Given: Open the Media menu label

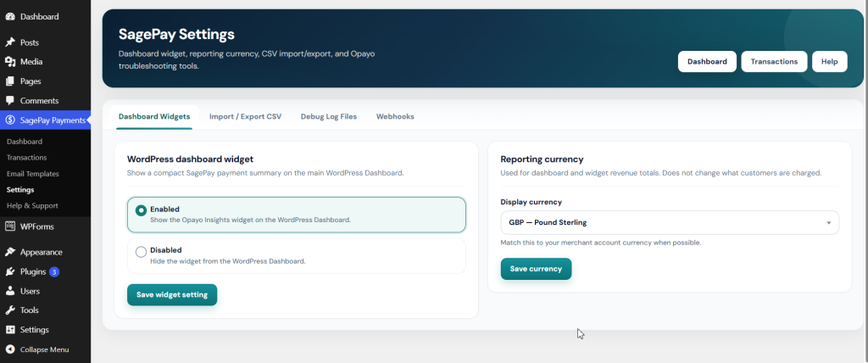Looking at the screenshot, I should [x=31, y=62].
